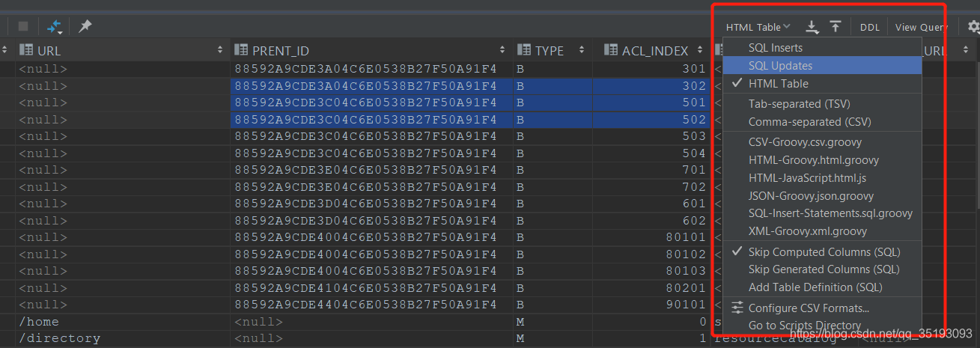Select the ACL_INDEX cell with value 80101
Screen dimensions: 980x348
651,237
